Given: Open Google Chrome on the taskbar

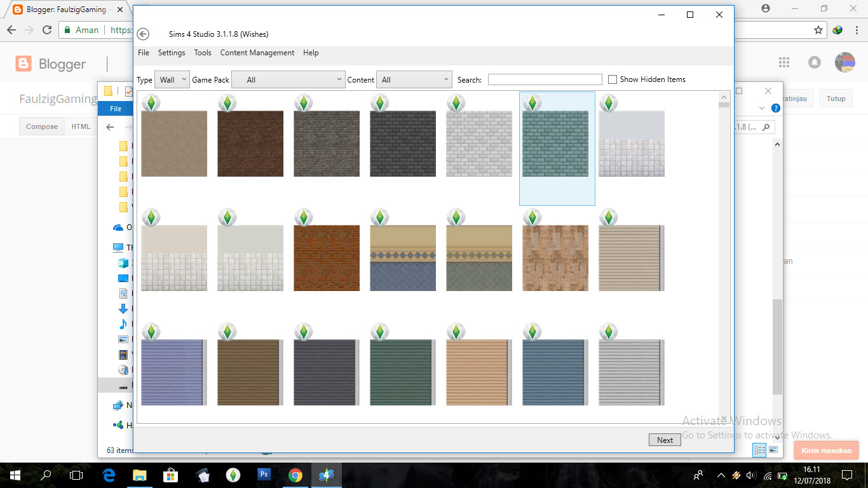Looking at the screenshot, I should click(295, 474).
